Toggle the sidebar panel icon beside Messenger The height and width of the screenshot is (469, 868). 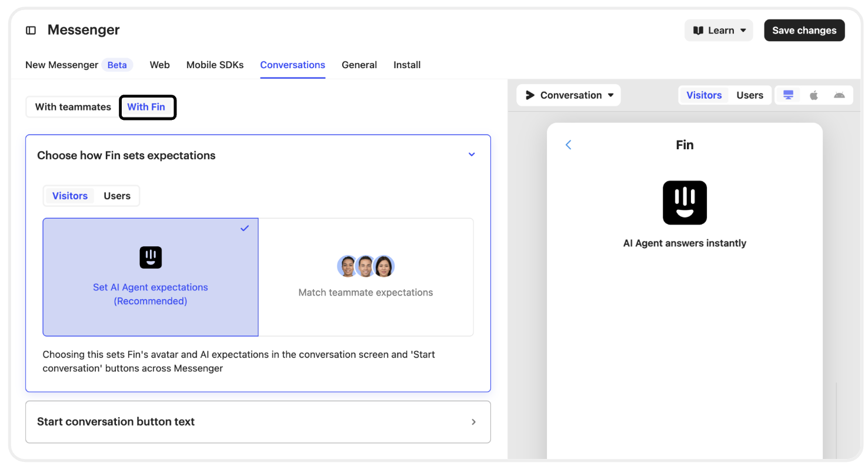coord(31,30)
